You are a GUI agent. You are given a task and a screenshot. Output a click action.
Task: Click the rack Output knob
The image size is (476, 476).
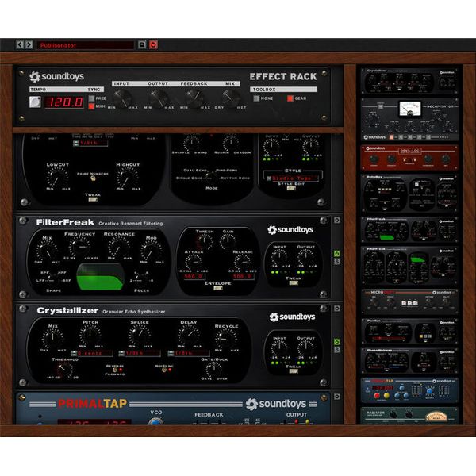tap(159, 98)
